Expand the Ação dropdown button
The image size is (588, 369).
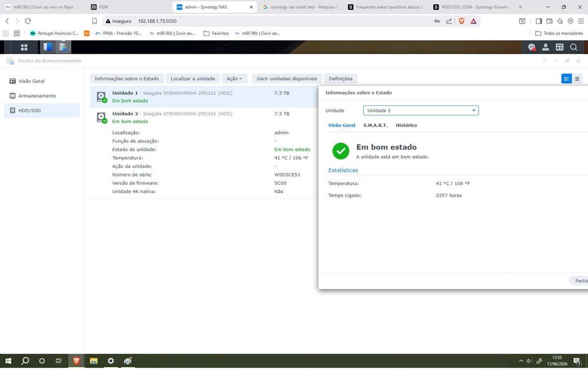234,78
